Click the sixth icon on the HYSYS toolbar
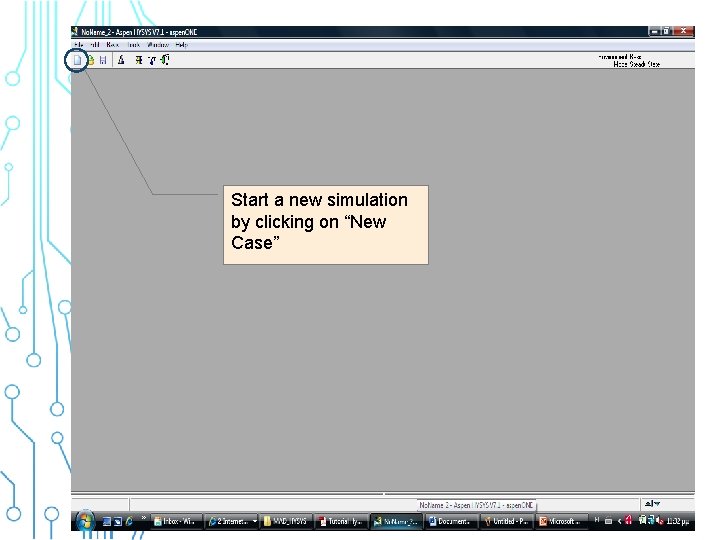720x540 pixels. (x=152, y=60)
